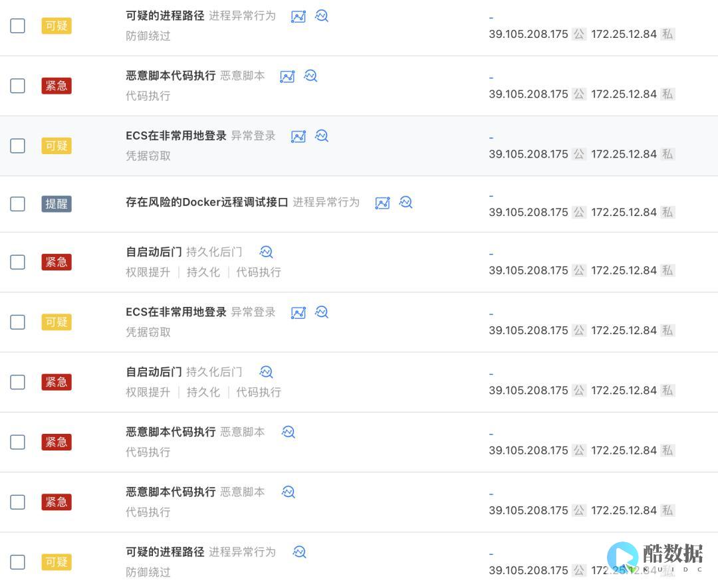Click the gray 提醒 severity tag

pyautogui.click(x=57, y=203)
